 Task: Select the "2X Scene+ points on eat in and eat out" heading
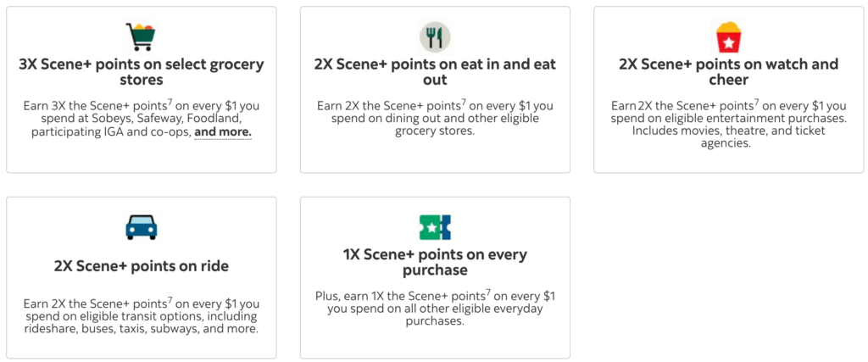coord(435,72)
